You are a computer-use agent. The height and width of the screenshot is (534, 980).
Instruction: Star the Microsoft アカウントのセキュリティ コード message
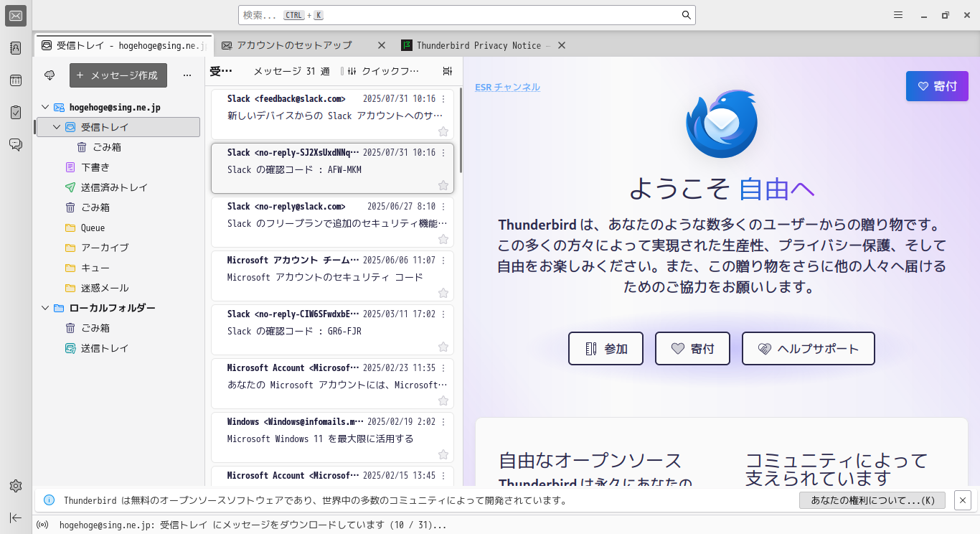point(443,293)
